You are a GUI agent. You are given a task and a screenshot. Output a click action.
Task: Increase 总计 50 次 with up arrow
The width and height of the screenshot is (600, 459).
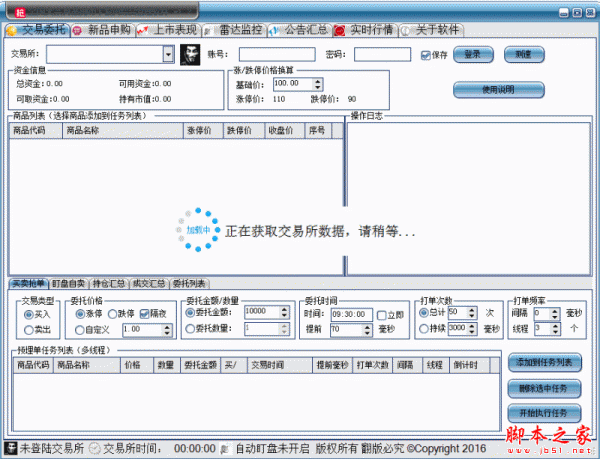tap(472, 310)
